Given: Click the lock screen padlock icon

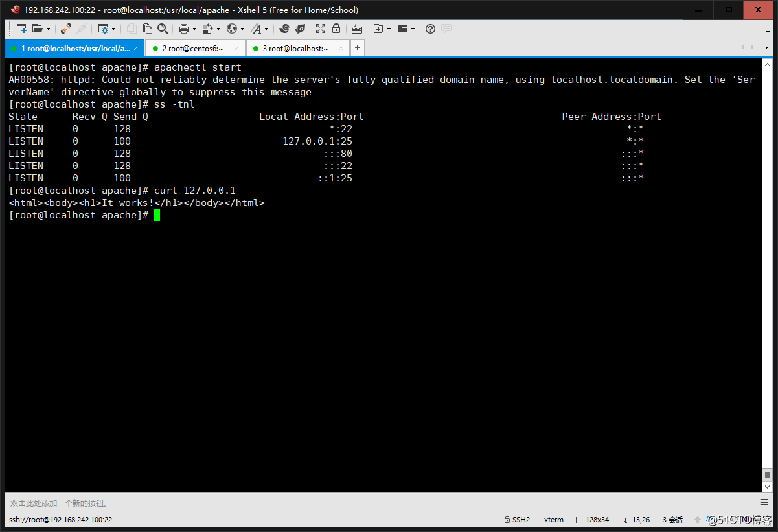Looking at the screenshot, I should [x=336, y=29].
